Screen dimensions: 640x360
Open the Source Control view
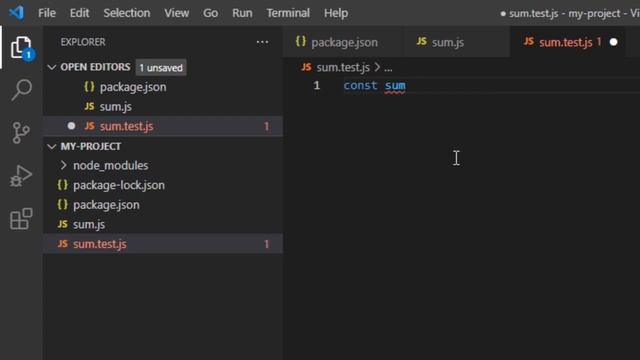point(21,133)
